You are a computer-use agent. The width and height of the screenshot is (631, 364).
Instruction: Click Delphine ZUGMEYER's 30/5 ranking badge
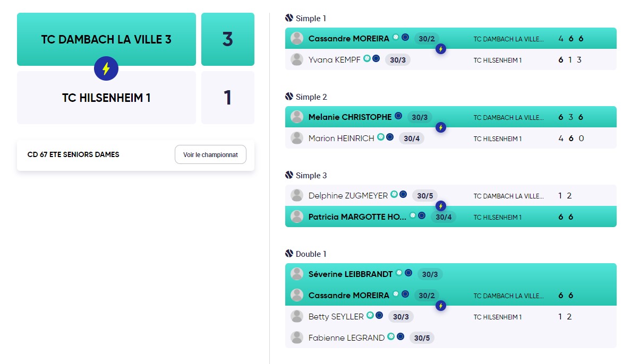[x=425, y=196]
